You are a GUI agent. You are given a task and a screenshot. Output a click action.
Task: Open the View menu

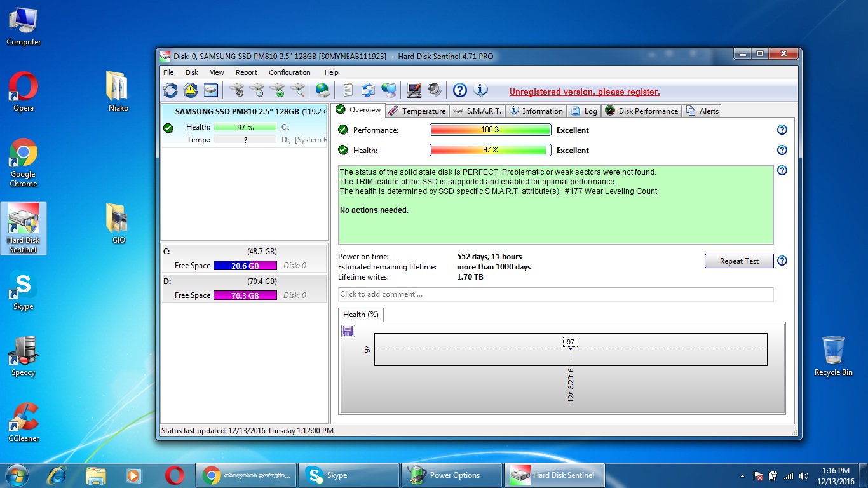[x=217, y=72]
